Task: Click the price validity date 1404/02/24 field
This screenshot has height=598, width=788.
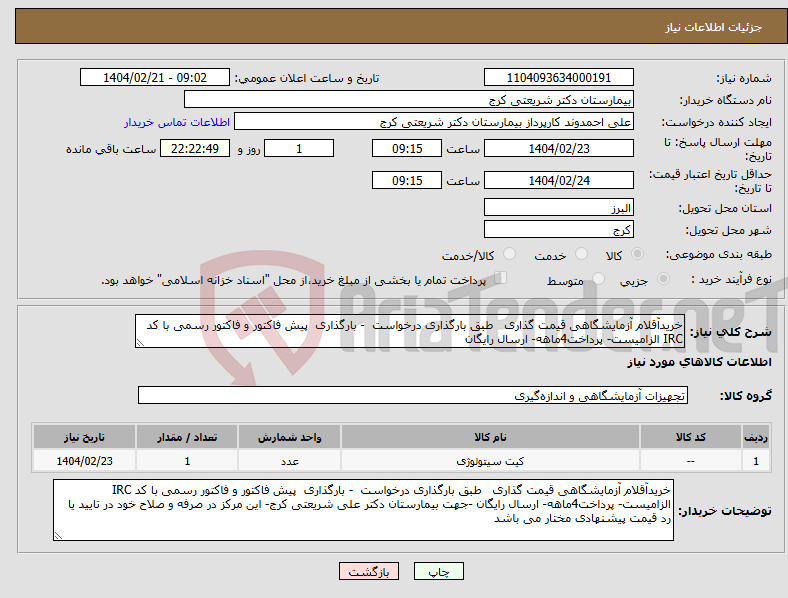Action: [558, 180]
